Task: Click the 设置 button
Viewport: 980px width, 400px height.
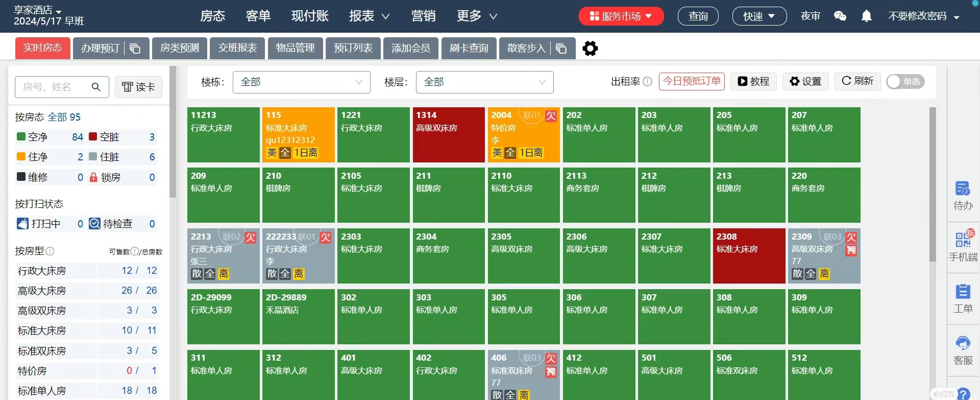Action: 805,82
